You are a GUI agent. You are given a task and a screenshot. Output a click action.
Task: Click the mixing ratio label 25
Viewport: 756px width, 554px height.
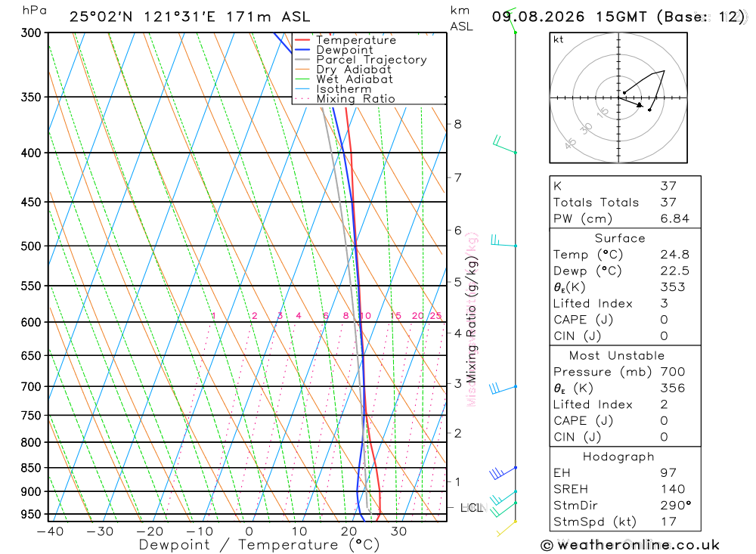[x=435, y=316]
